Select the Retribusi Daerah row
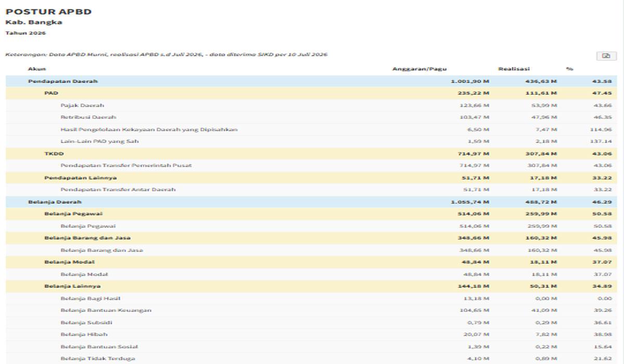Image resolution: width=624 pixels, height=364 pixels. (x=311, y=117)
